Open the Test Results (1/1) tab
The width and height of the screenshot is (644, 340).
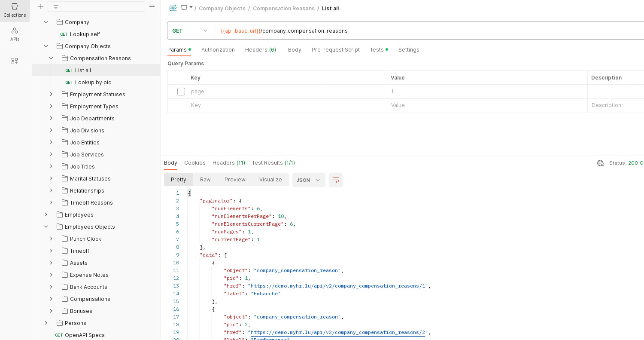(273, 163)
